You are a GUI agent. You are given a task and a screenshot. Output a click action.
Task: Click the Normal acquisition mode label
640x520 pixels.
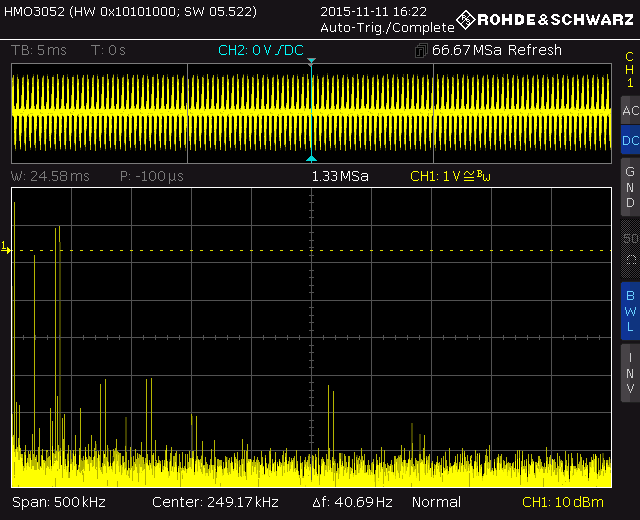[x=436, y=502]
